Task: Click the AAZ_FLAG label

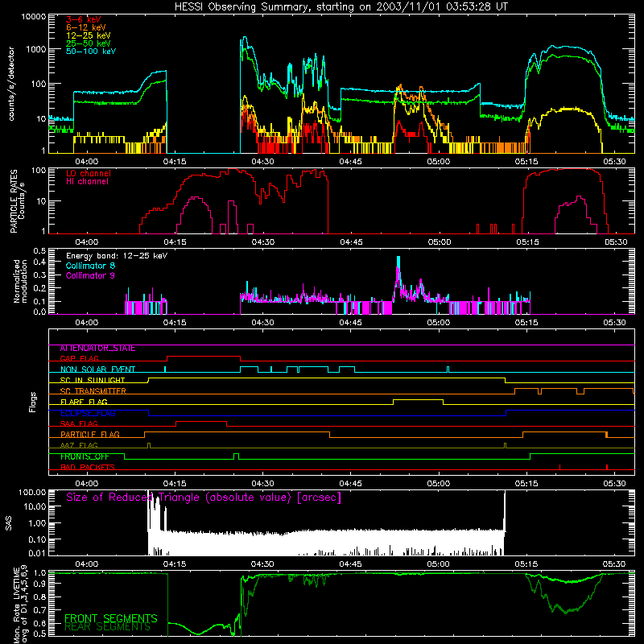Action: (79, 446)
